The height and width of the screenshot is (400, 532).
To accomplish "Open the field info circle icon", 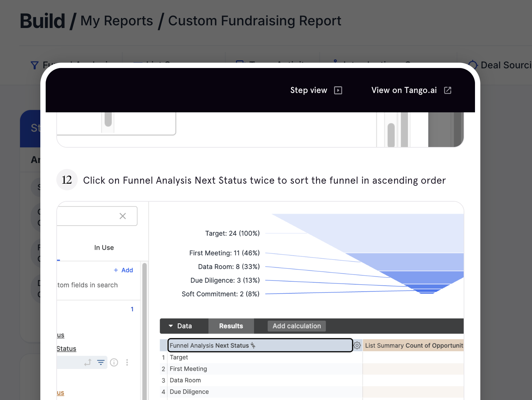I will point(114,362).
